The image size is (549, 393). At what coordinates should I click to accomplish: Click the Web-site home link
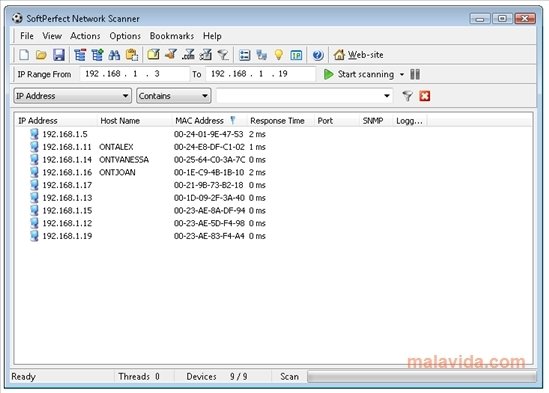point(359,55)
